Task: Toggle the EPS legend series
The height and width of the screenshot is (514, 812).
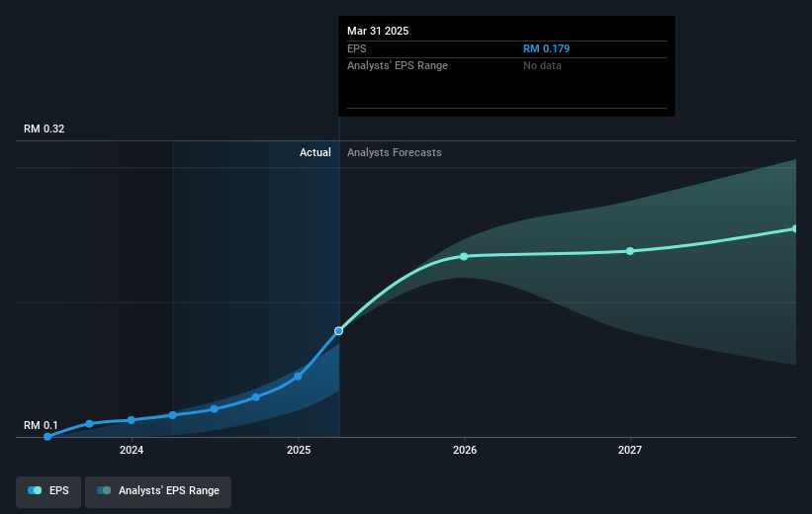Action: [48, 491]
